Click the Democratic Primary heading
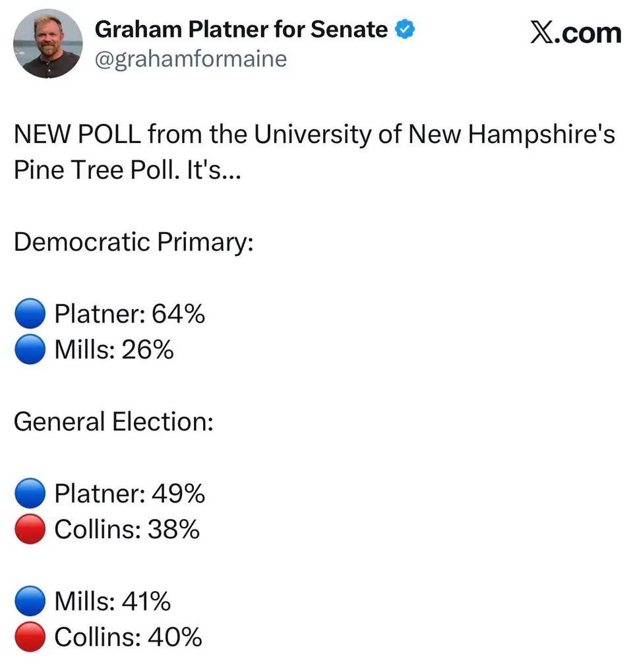 coord(134,242)
